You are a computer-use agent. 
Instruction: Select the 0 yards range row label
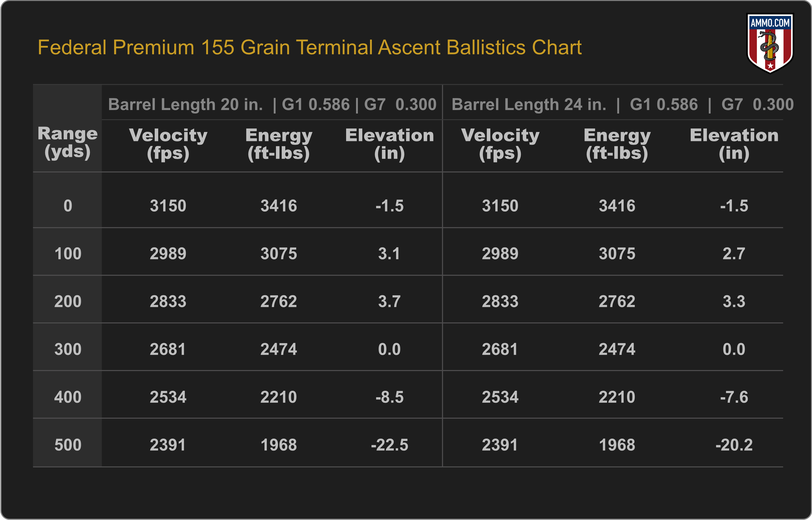pyautogui.click(x=68, y=206)
